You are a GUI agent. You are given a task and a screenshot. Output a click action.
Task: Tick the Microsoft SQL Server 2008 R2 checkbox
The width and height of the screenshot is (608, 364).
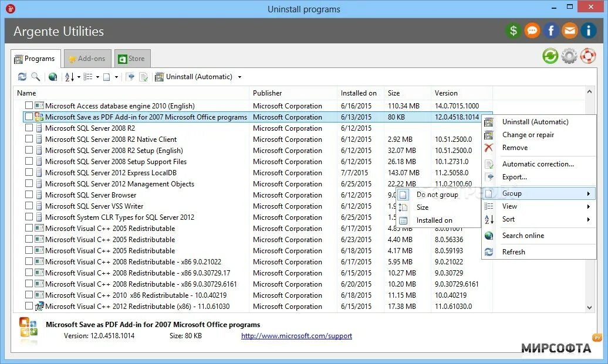tap(29, 127)
